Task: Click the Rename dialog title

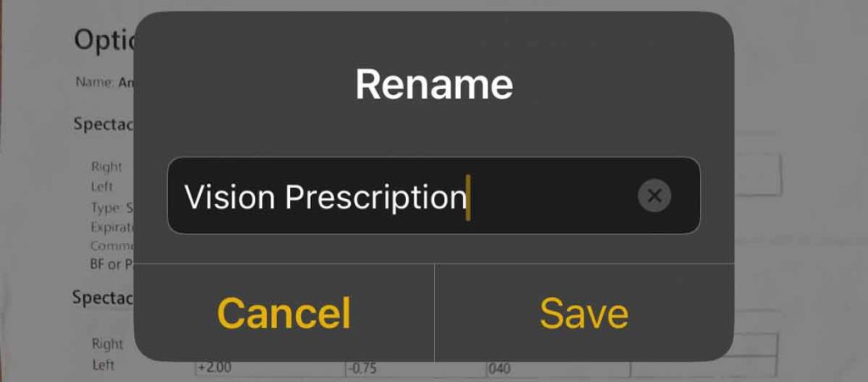Action: click(x=434, y=85)
